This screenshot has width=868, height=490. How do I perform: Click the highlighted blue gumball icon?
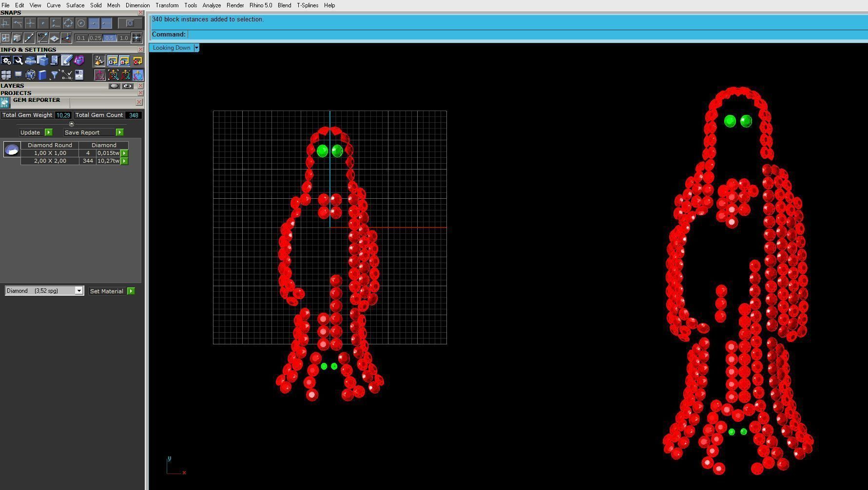coord(138,75)
